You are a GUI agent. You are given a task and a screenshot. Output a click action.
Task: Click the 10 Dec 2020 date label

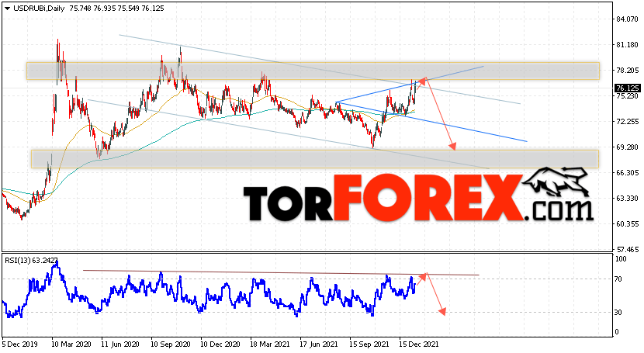click(x=220, y=344)
